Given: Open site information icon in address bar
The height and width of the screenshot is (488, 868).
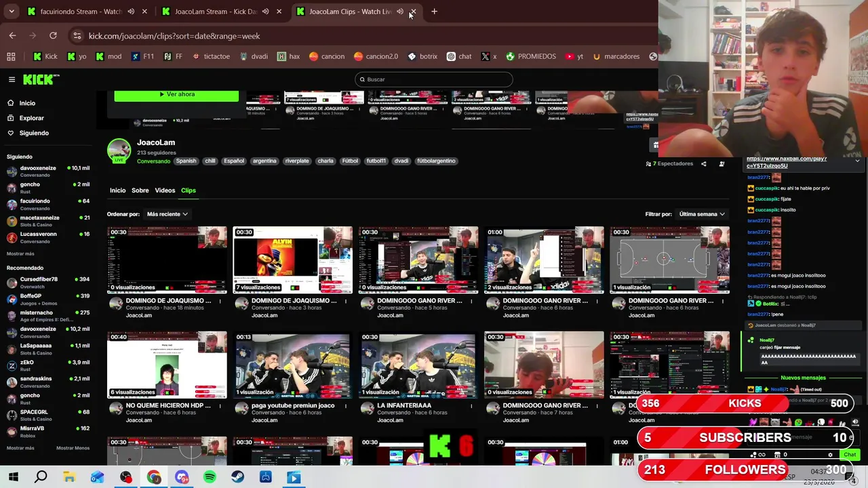Looking at the screenshot, I should pyautogui.click(x=77, y=36).
